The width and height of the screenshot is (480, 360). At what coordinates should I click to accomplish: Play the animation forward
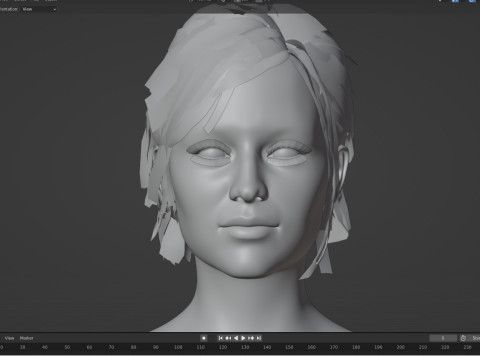[243, 338]
